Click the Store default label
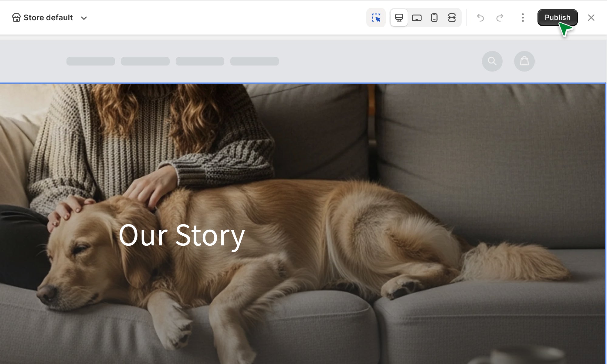This screenshot has width=607, height=364. 48,18
